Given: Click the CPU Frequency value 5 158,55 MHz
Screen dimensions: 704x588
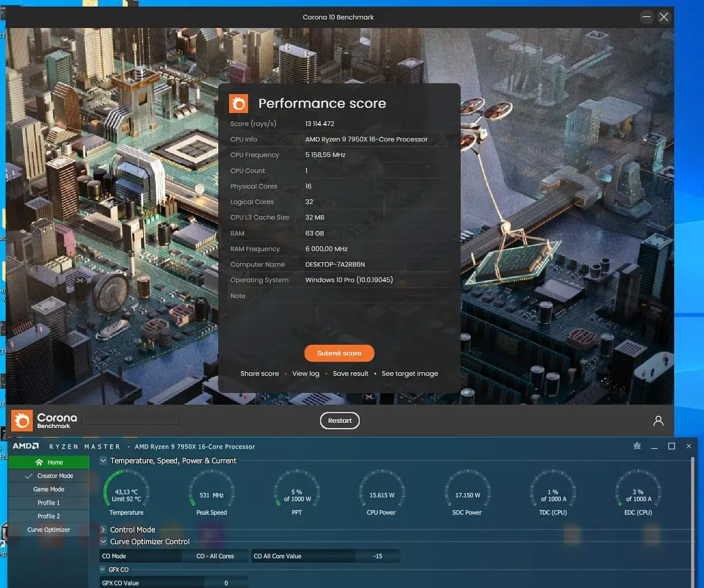Looking at the screenshot, I should [x=326, y=155].
